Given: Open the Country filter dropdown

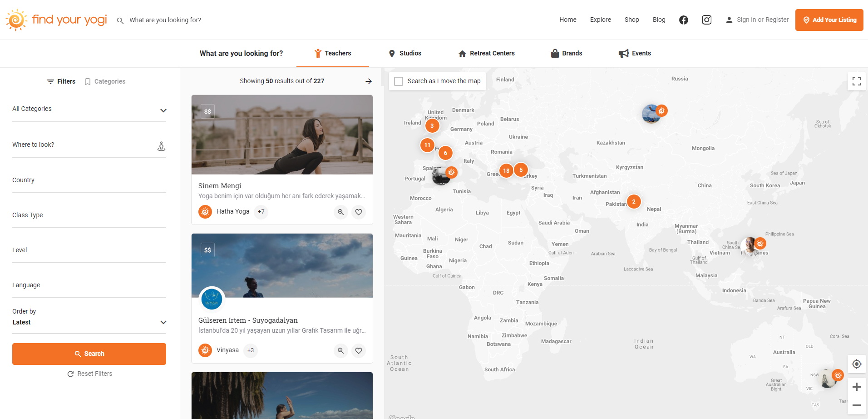Looking at the screenshot, I should point(89,180).
